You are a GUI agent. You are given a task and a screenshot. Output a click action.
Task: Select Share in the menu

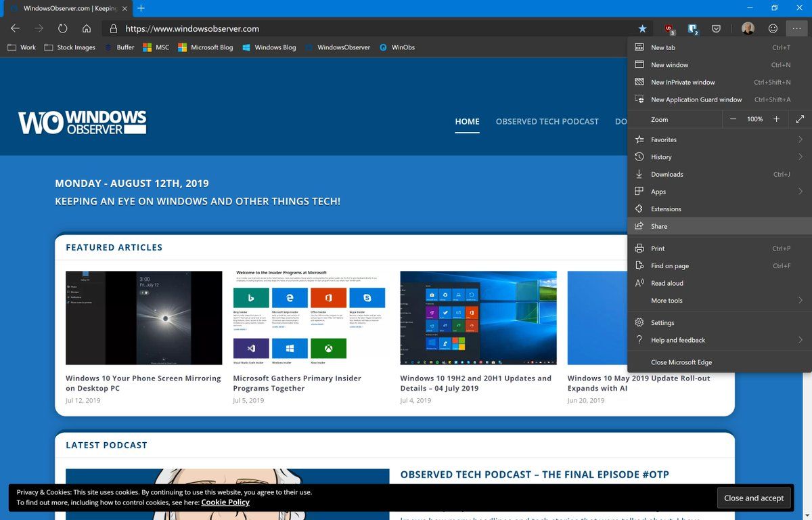(x=719, y=226)
